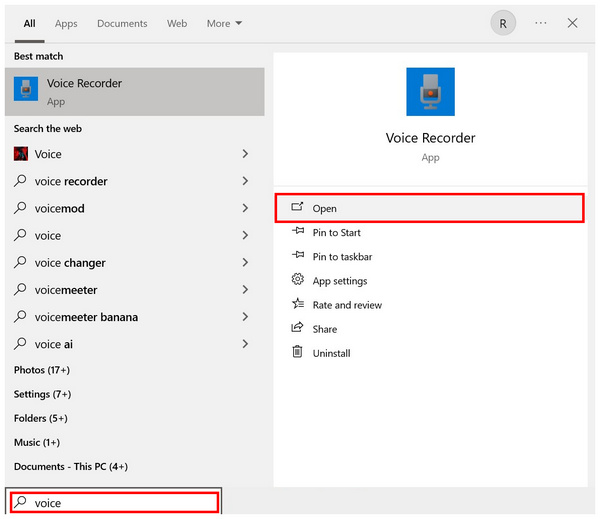Open App settings for Voice Recorder
Viewport: 600px width, 519px height.
[340, 281]
